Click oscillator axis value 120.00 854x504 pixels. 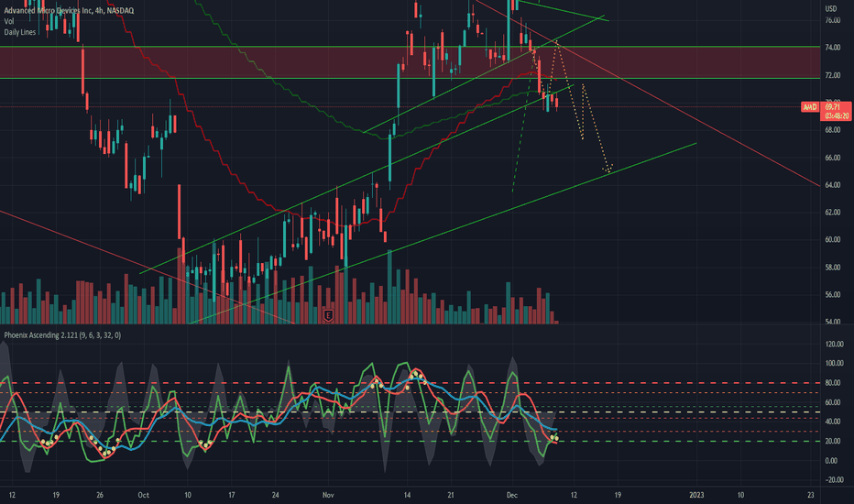click(835, 344)
